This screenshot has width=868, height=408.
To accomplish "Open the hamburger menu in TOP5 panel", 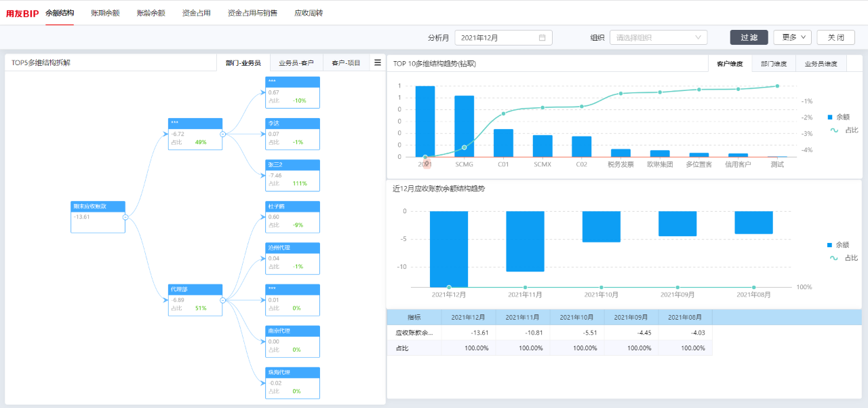I will click(378, 62).
